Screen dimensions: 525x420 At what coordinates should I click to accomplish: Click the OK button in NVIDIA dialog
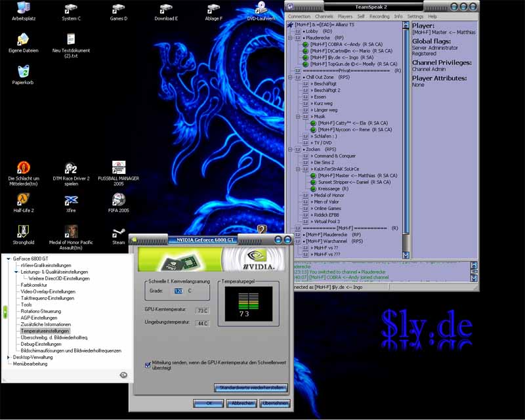point(208,403)
